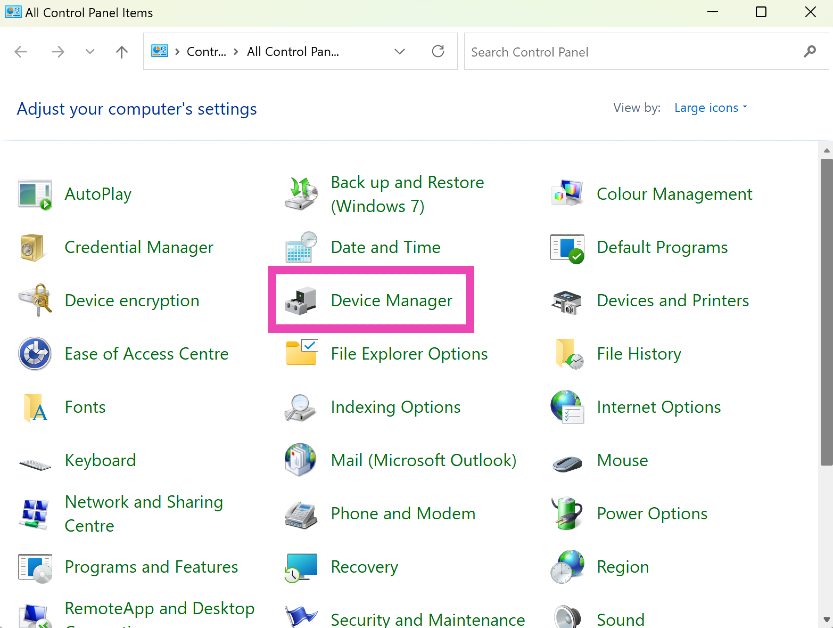Click the Devices and Printers icon
The width and height of the screenshot is (833, 628).
pos(567,300)
